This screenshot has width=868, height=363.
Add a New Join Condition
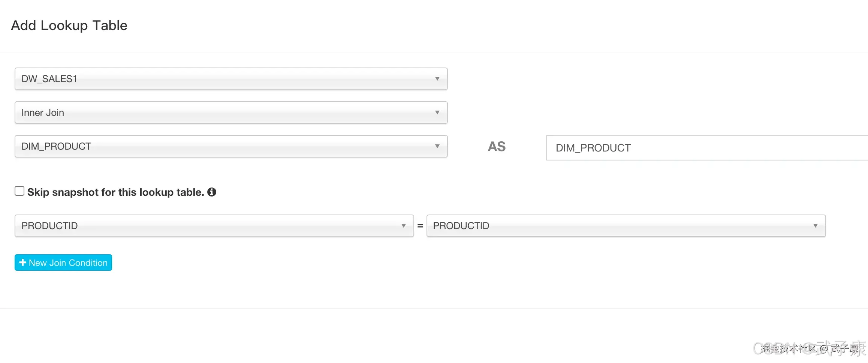point(63,262)
